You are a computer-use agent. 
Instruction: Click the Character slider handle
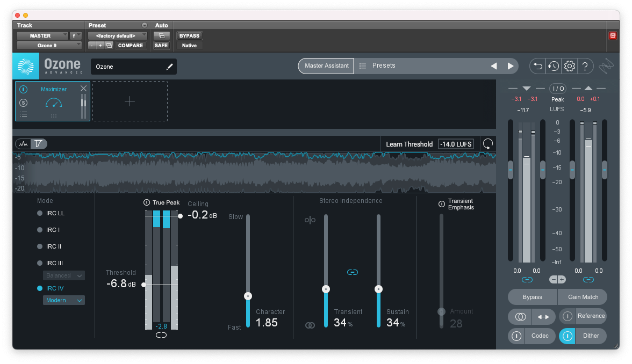coord(248,296)
